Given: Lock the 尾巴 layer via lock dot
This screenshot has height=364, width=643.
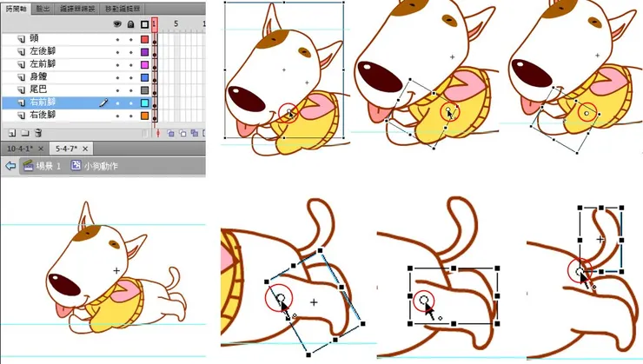Looking at the screenshot, I should 131,90.
